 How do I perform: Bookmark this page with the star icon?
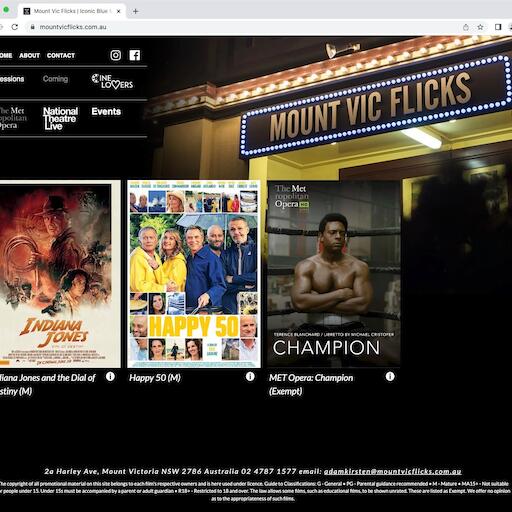click(480, 27)
